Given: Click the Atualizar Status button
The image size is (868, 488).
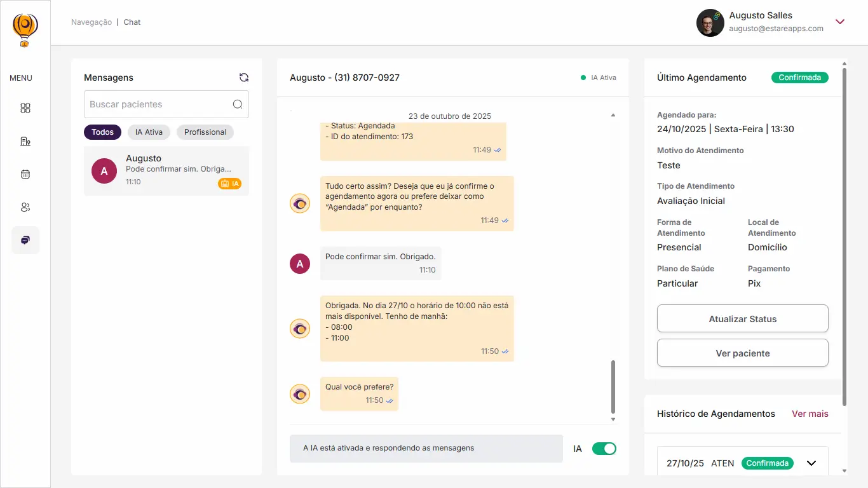Looking at the screenshot, I should [x=742, y=319].
